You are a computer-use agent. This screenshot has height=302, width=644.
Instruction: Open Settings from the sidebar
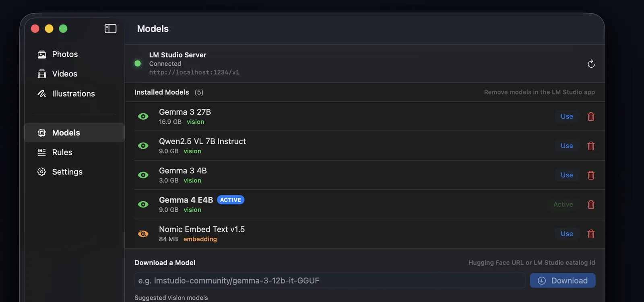click(74, 172)
